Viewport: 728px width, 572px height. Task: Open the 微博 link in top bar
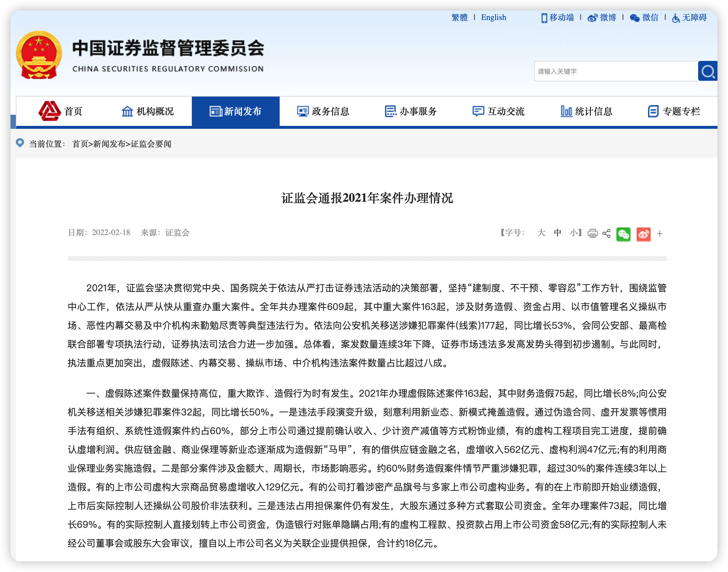(x=608, y=17)
